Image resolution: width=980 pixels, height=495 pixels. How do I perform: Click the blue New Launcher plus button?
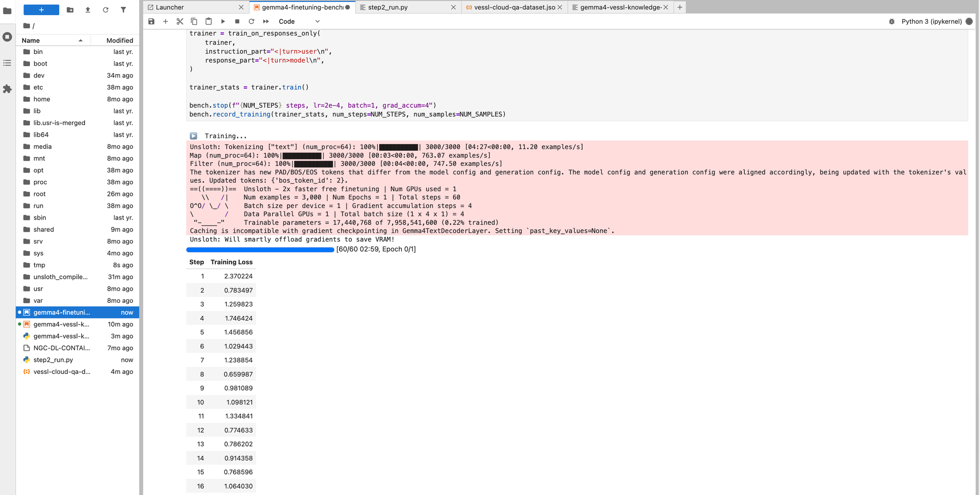[41, 10]
